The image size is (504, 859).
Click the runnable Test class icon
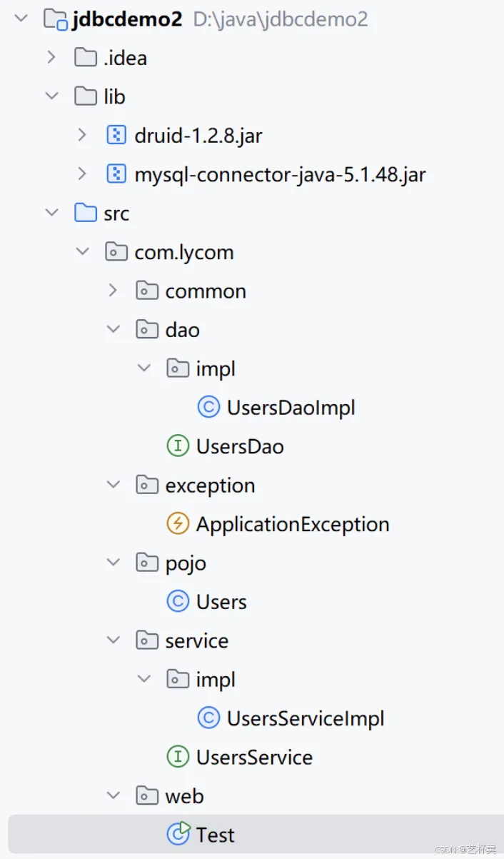(178, 834)
